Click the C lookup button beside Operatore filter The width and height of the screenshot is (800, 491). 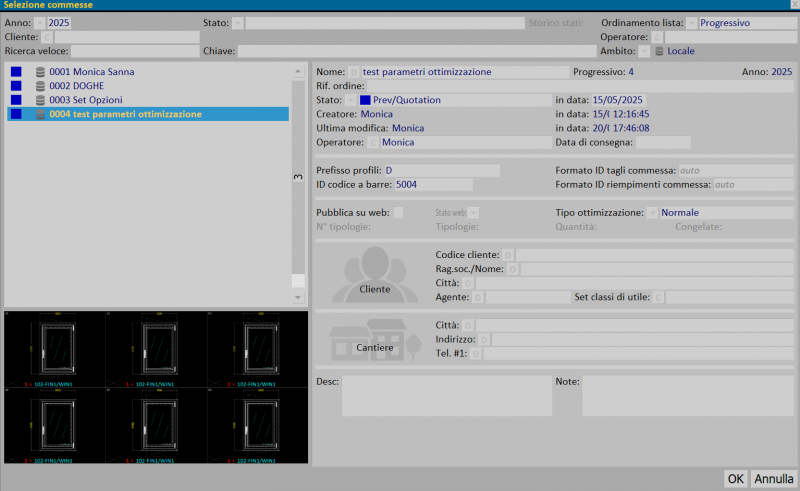click(657, 37)
